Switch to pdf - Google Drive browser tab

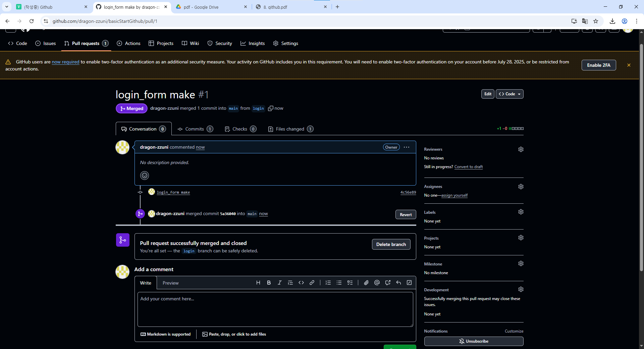[x=211, y=7]
